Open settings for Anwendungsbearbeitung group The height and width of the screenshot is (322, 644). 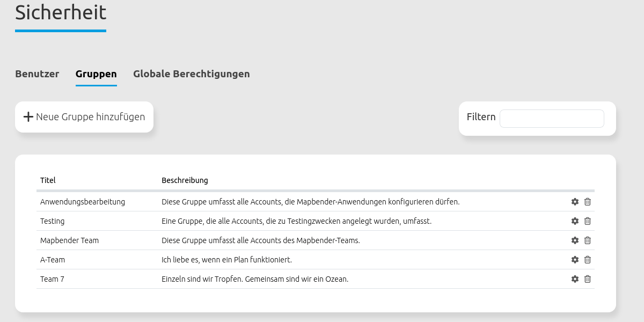575,202
